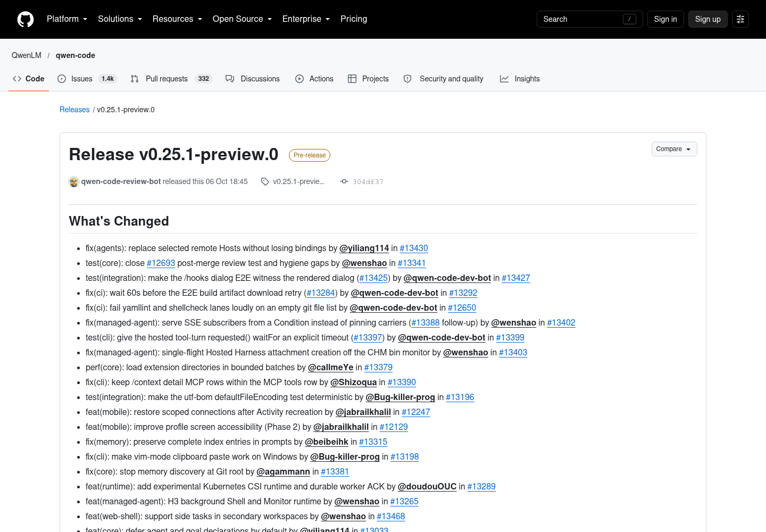Viewport: 766px width, 532px height.
Task: Open referenced issue #12693
Action: tap(161, 263)
